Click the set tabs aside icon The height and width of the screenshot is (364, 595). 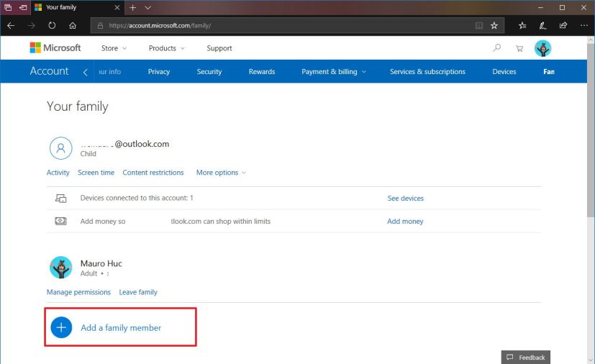pyautogui.click(x=23, y=7)
